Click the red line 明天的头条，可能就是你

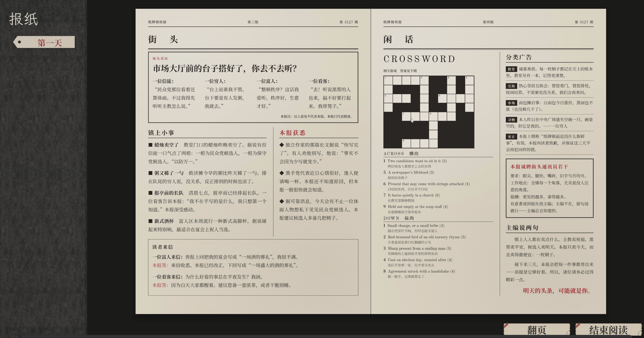[557, 291]
